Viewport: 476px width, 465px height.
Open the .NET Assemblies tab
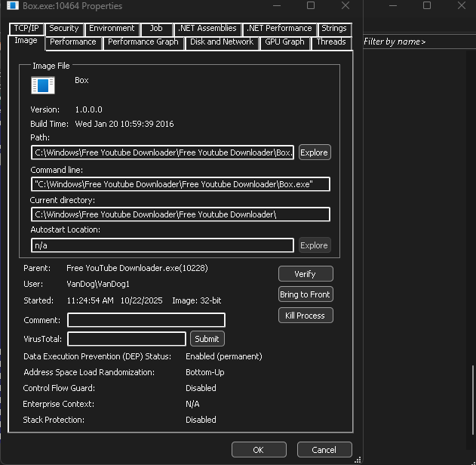207,28
